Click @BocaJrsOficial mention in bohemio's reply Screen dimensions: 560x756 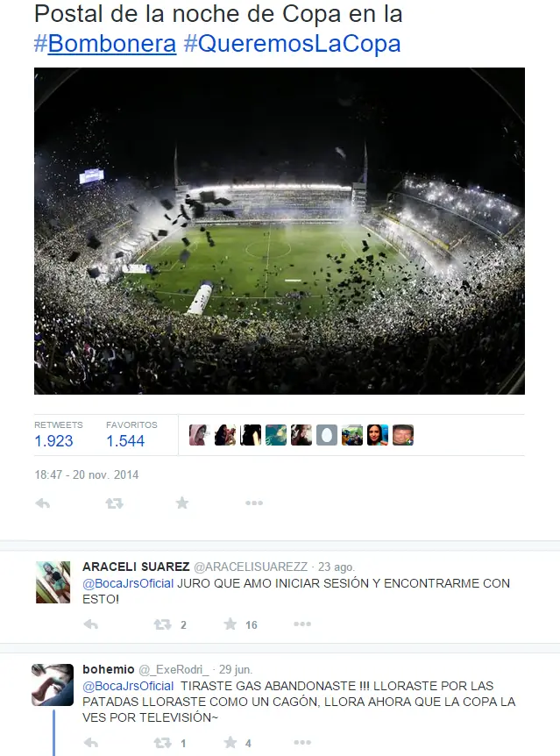(x=128, y=686)
